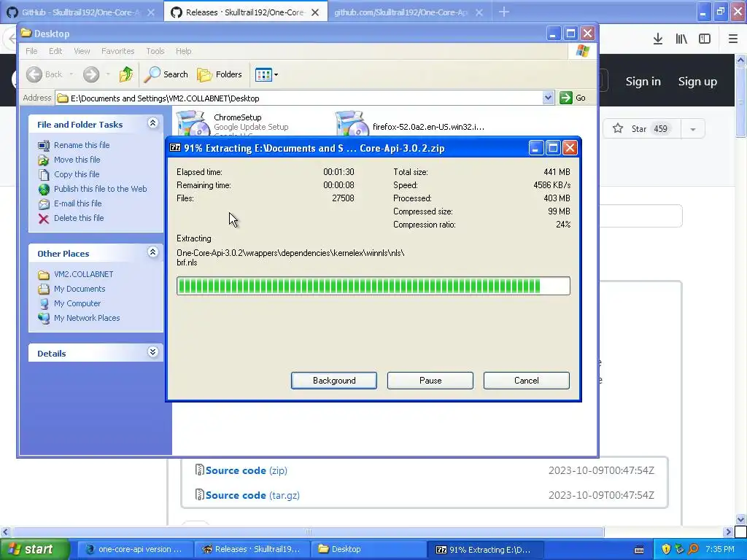The width and height of the screenshot is (747, 560).
Task: Open My Network Places link
Action: [x=87, y=318]
